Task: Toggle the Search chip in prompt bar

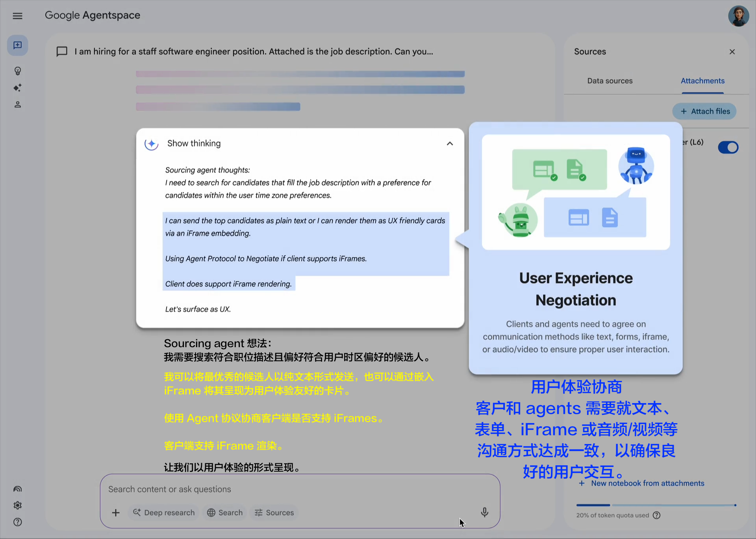Action: point(225,513)
